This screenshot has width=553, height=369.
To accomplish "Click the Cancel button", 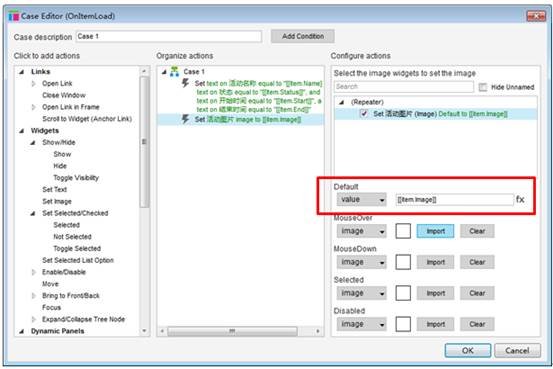I will 517,351.
